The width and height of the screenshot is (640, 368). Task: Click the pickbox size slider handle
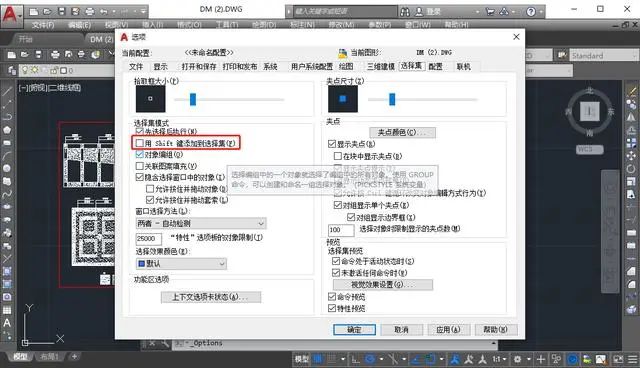(193, 99)
